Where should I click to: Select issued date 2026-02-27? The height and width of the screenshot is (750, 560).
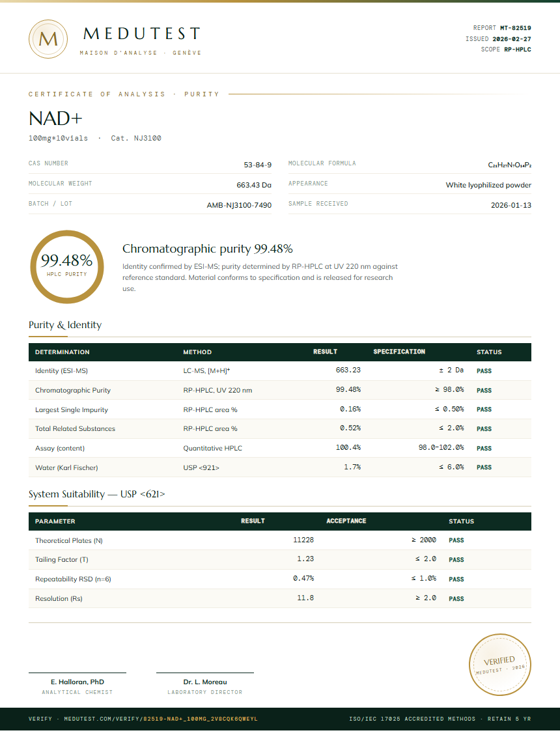tap(512, 39)
